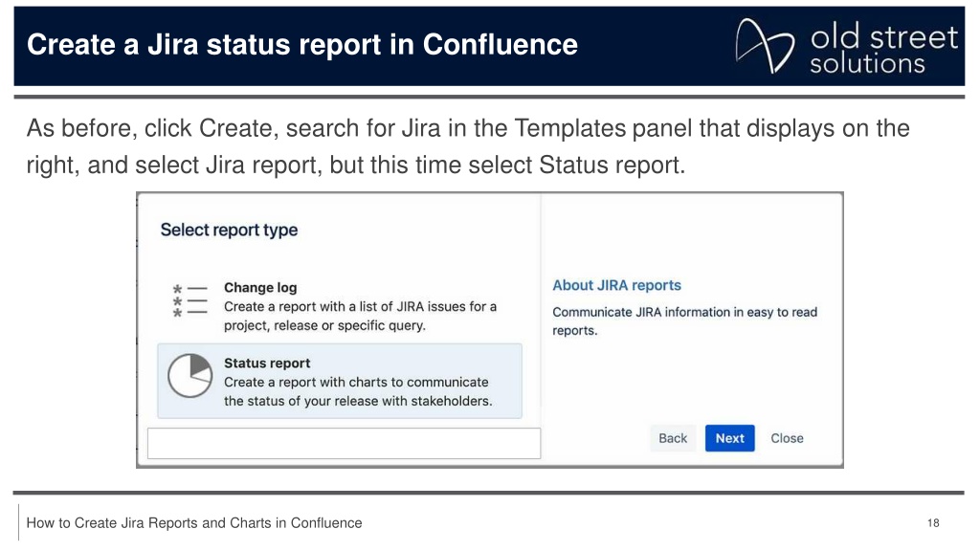
Task: Click the footer text about Jira Reports and Charts
Action: pyautogui.click(x=193, y=523)
